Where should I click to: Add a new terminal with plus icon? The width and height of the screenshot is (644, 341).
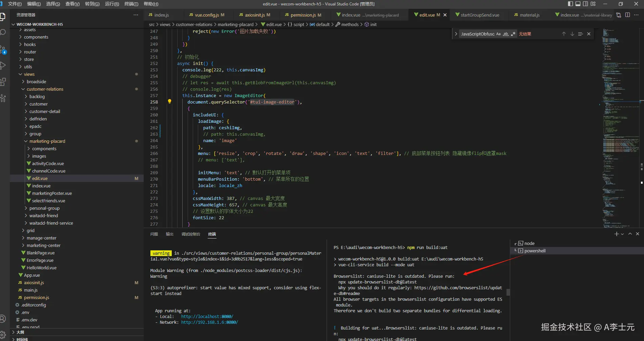616,234
